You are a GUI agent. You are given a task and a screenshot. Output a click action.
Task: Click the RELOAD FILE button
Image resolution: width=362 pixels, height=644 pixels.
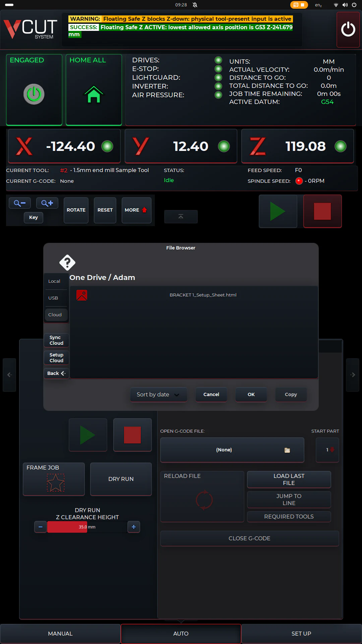pos(202,496)
